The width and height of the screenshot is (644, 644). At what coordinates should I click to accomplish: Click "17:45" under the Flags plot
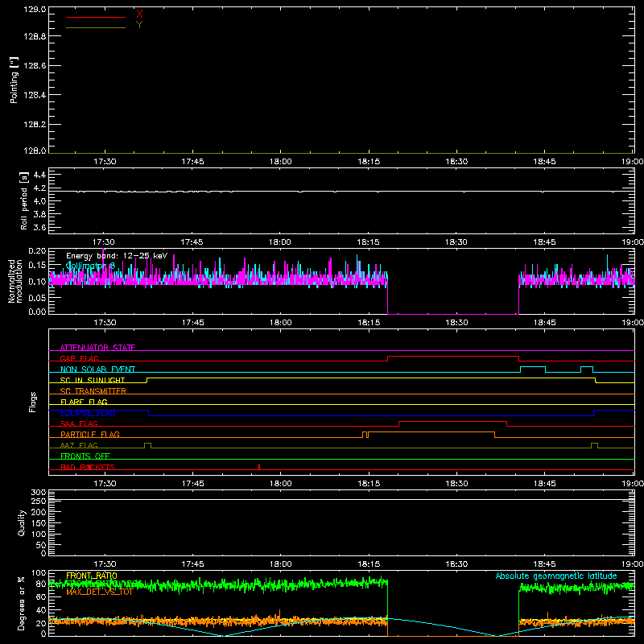(x=192, y=484)
